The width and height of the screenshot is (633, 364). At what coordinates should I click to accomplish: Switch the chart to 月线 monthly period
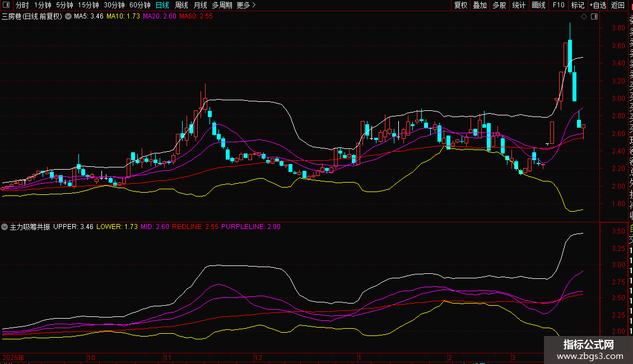200,5
